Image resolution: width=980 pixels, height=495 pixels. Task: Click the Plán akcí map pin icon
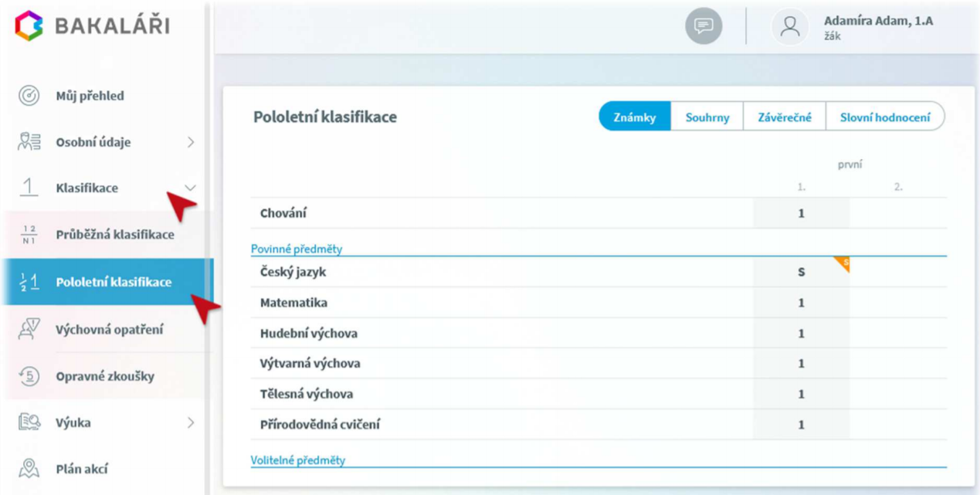(x=29, y=469)
